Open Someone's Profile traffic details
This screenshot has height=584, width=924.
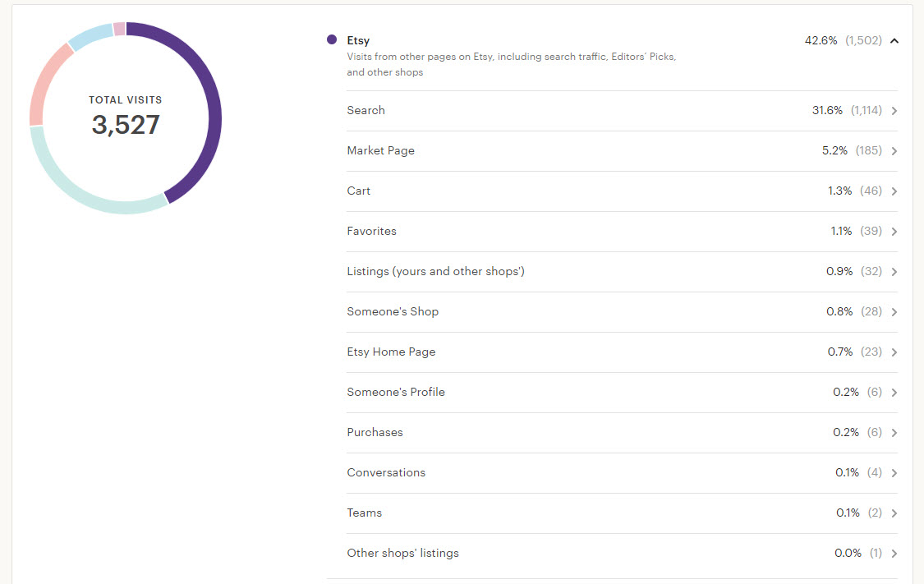pyautogui.click(x=396, y=392)
